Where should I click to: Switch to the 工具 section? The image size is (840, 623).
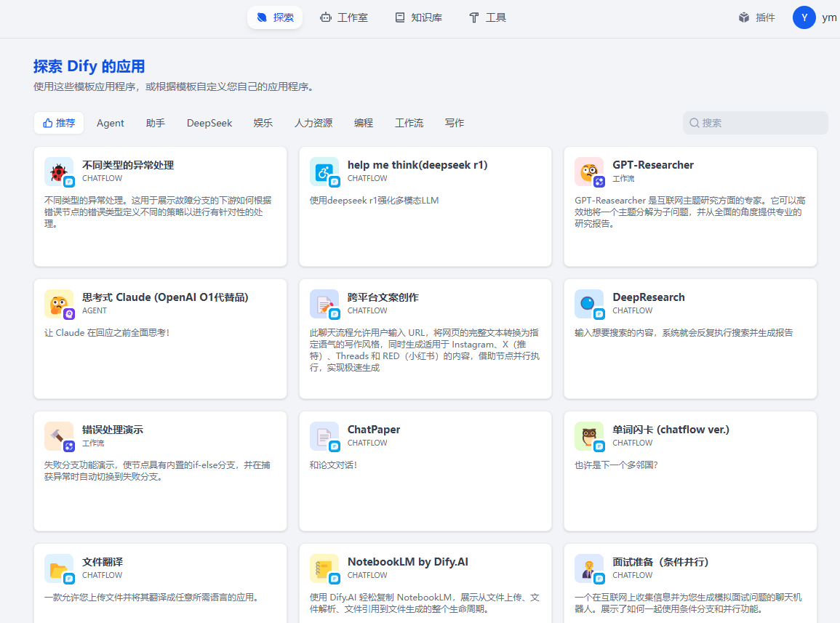click(487, 17)
